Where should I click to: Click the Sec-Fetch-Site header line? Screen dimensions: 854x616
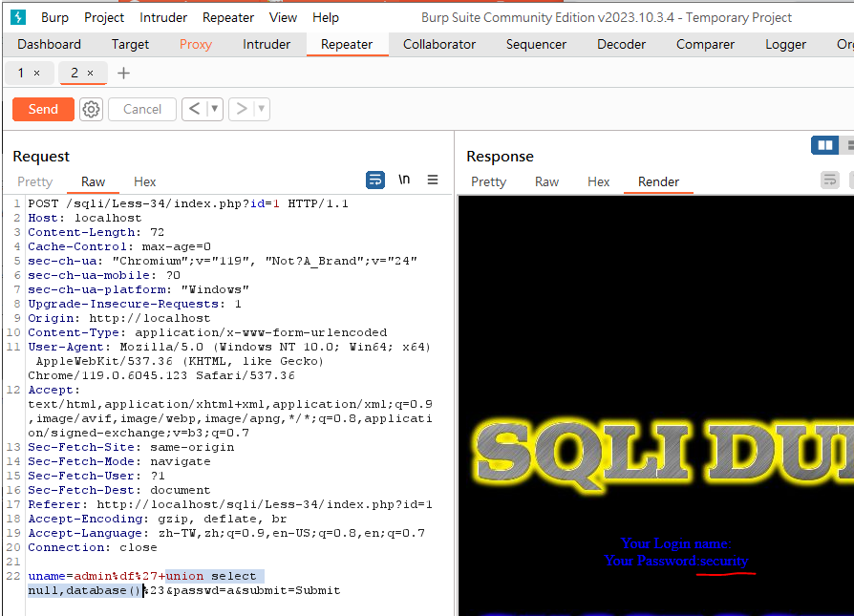point(131,447)
